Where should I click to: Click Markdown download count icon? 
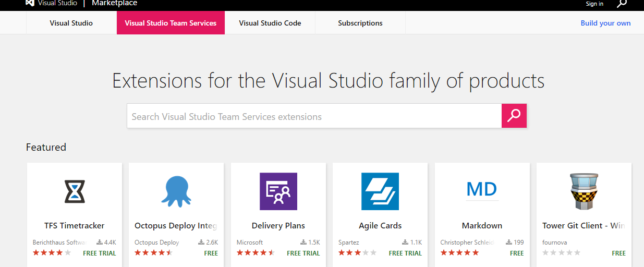click(508, 242)
